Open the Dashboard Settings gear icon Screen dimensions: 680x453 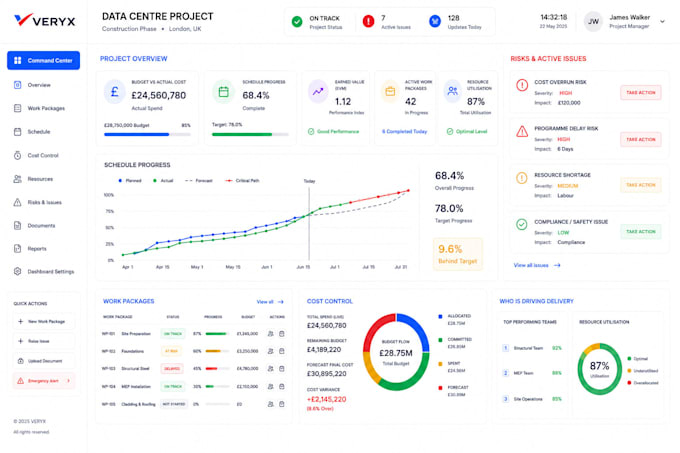pyautogui.click(x=17, y=271)
